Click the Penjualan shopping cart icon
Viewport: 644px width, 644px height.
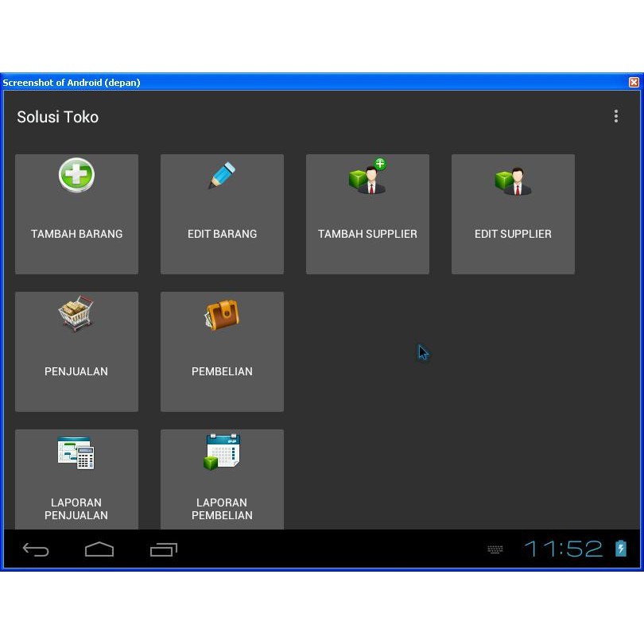(76, 312)
